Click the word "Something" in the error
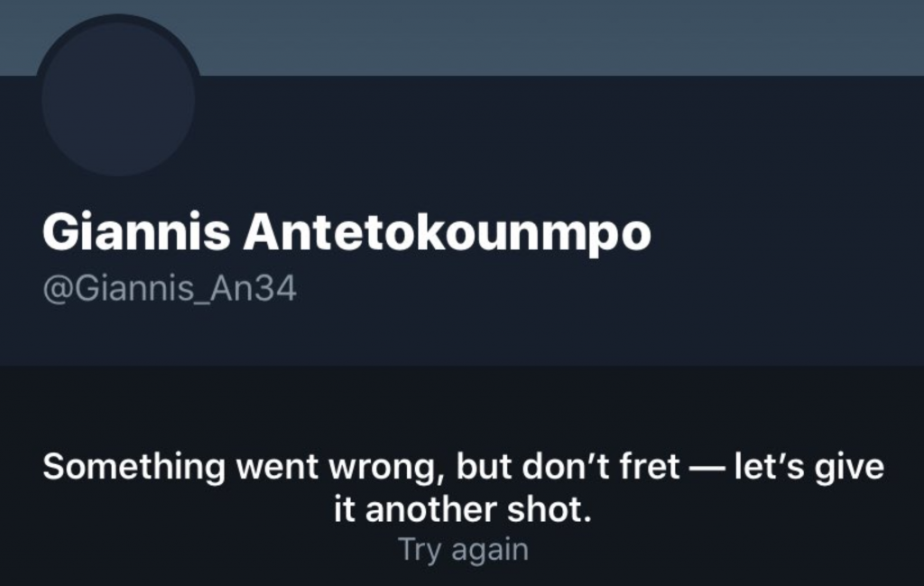 tap(134, 469)
